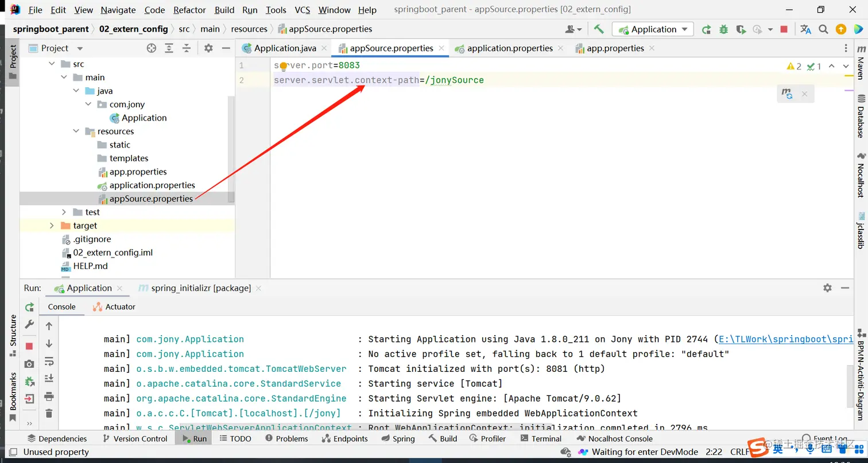Image resolution: width=868 pixels, height=463 pixels.
Task: Open Search Everywhere magnifier icon
Action: coord(823,29)
